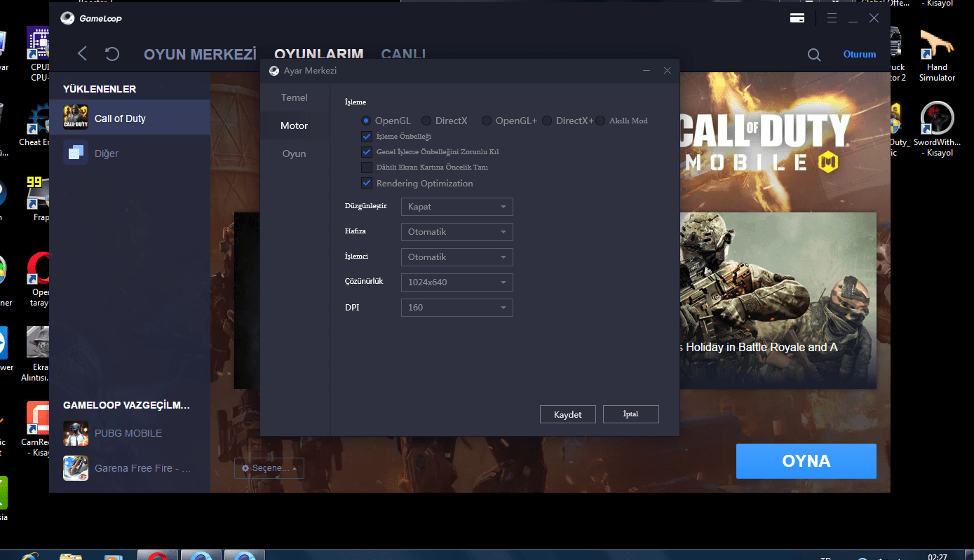Screen dimensions: 974x560
Task: Select the Opera browser desktop shortcut
Action: point(39,280)
